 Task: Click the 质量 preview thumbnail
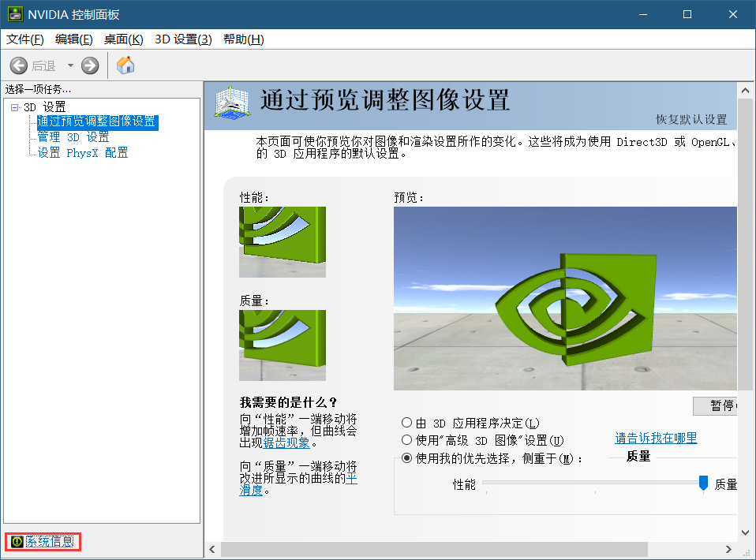pyautogui.click(x=283, y=345)
